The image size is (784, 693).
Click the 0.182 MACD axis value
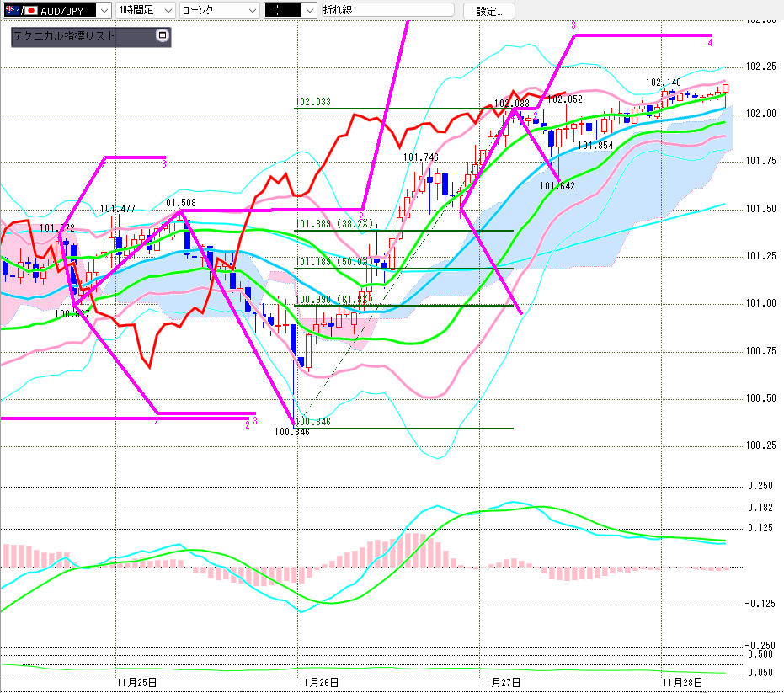tap(760, 508)
